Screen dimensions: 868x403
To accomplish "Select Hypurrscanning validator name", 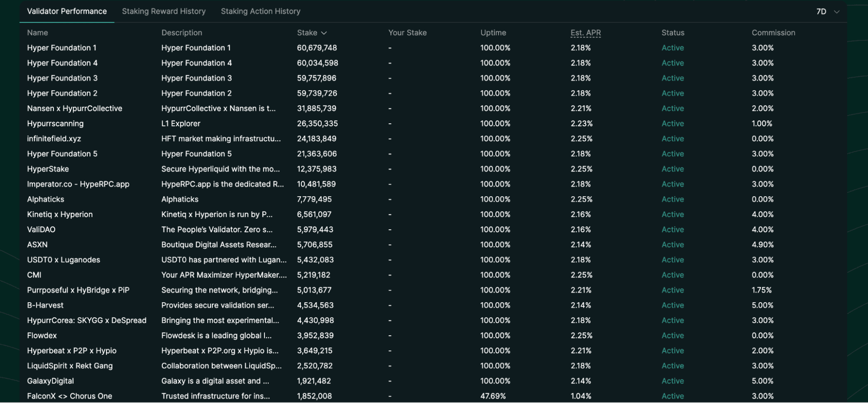I will (55, 124).
